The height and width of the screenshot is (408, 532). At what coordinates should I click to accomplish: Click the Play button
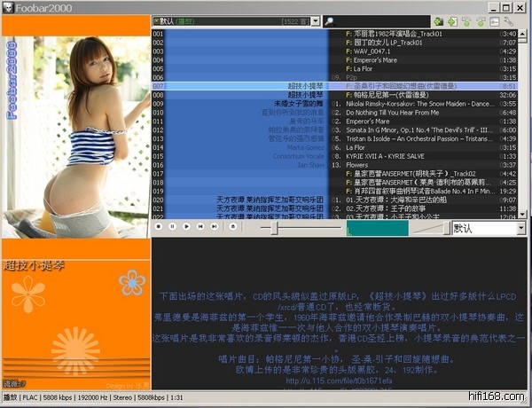coord(186,227)
